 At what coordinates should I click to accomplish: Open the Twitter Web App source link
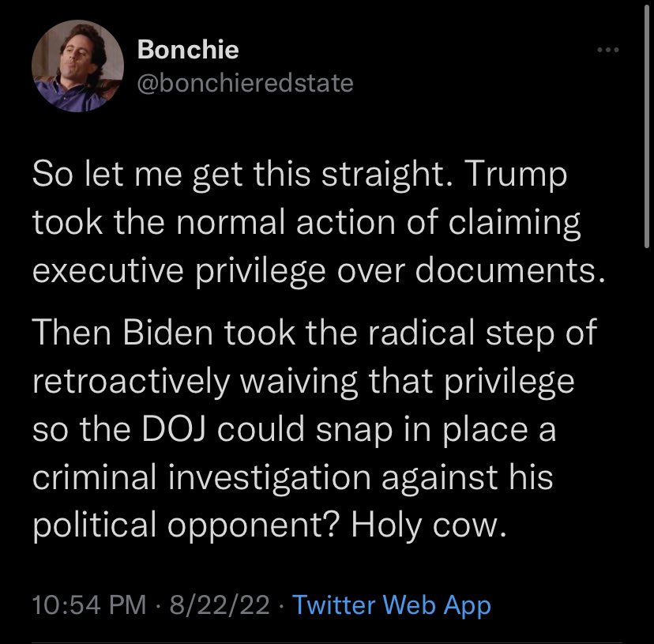coord(391,604)
